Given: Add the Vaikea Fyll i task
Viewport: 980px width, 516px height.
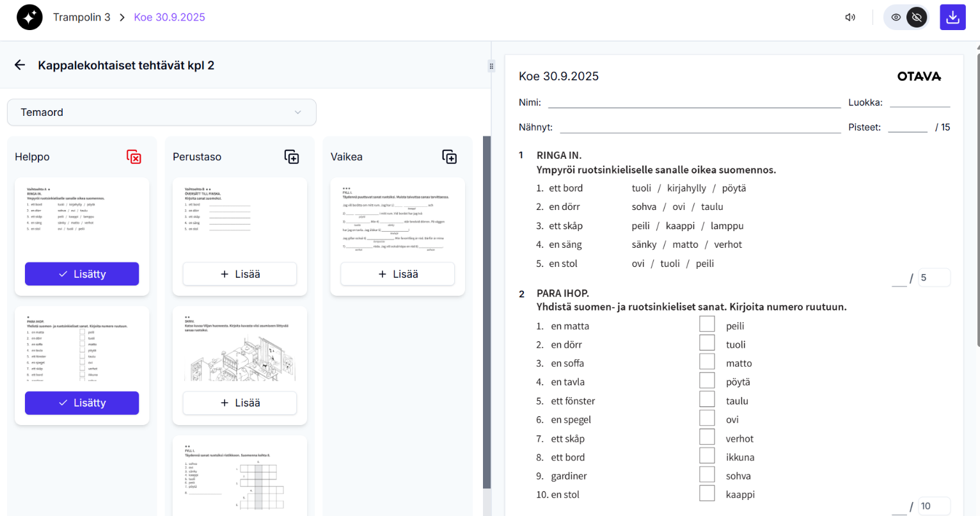Looking at the screenshot, I should click(x=397, y=274).
